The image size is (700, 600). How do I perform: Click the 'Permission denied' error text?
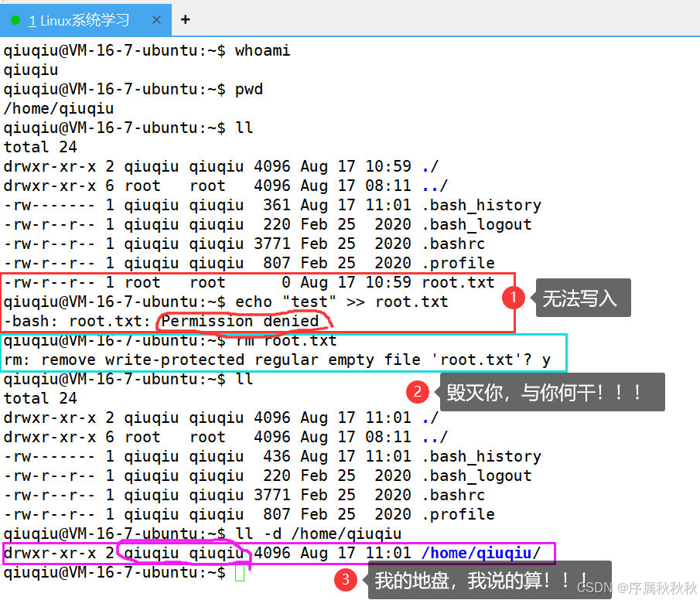click(x=240, y=321)
